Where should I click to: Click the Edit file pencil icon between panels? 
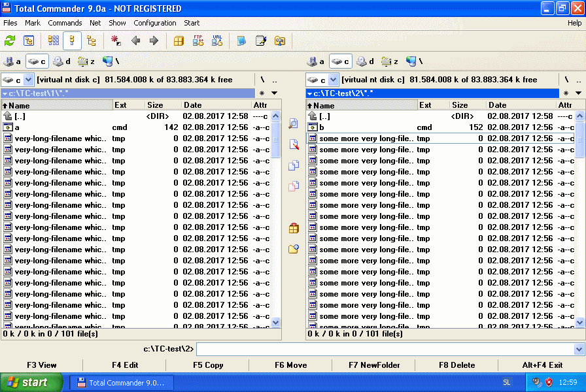(x=294, y=144)
